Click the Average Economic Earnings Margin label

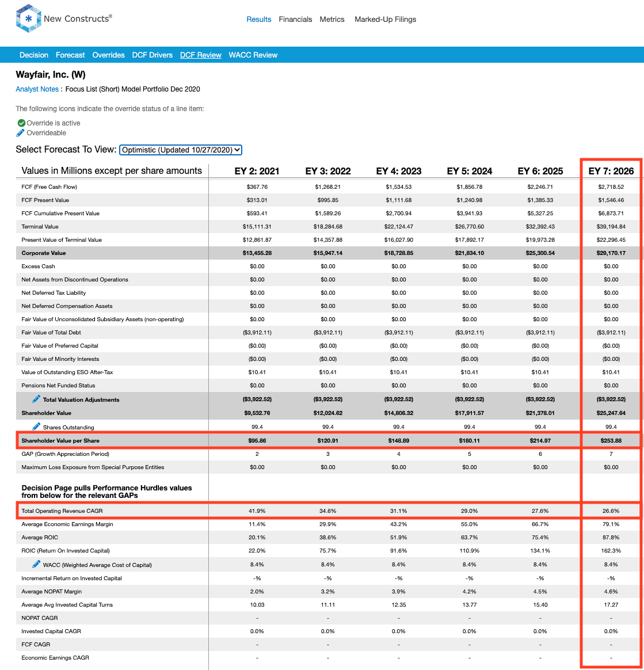pos(67,524)
